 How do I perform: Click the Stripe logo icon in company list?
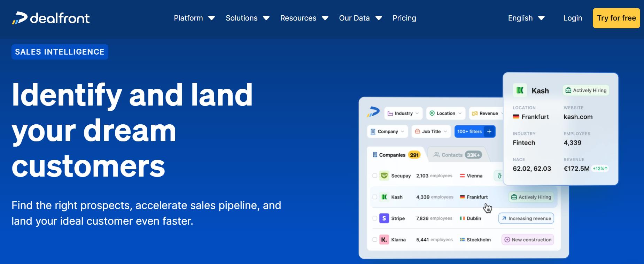click(x=384, y=218)
